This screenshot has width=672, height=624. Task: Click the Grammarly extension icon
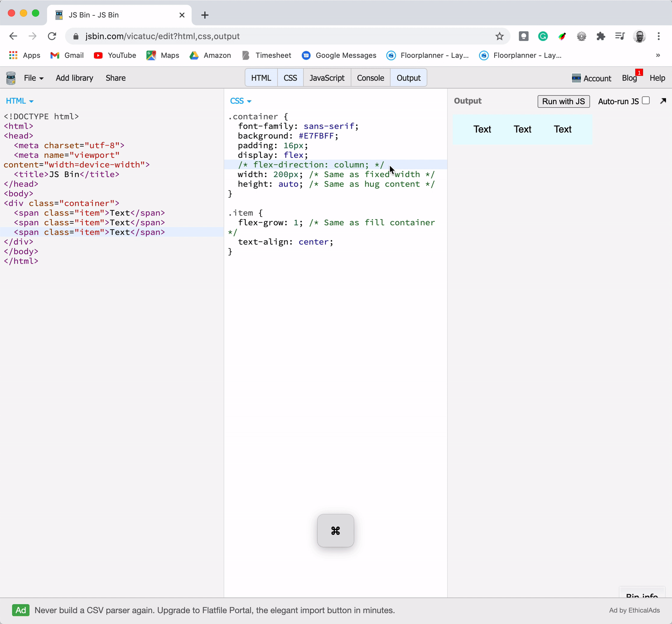[x=543, y=36]
